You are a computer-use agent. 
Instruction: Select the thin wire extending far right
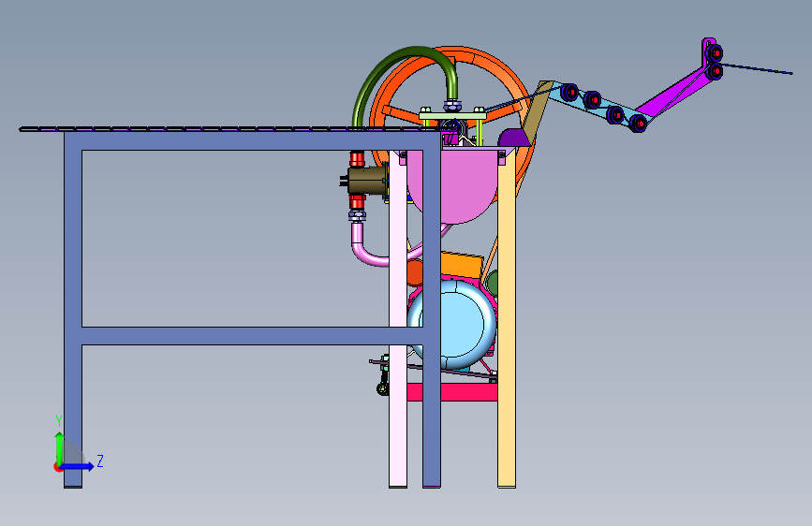pyautogui.click(x=757, y=69)
